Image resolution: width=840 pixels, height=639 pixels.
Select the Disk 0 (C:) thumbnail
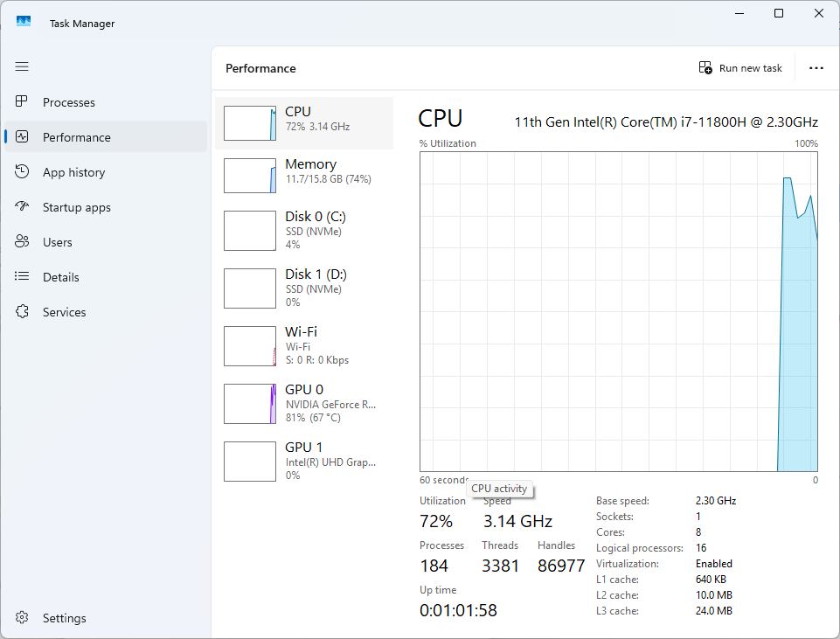[x=250, y=230]
